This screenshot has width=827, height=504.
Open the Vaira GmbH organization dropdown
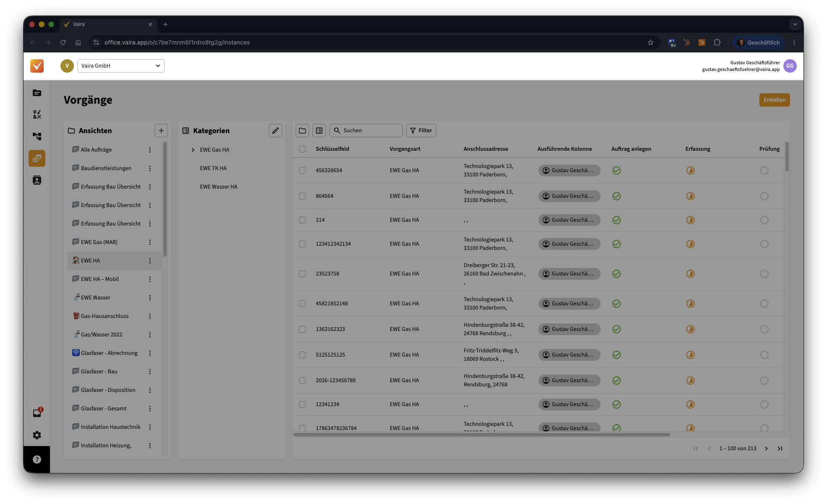pos(121,66)
